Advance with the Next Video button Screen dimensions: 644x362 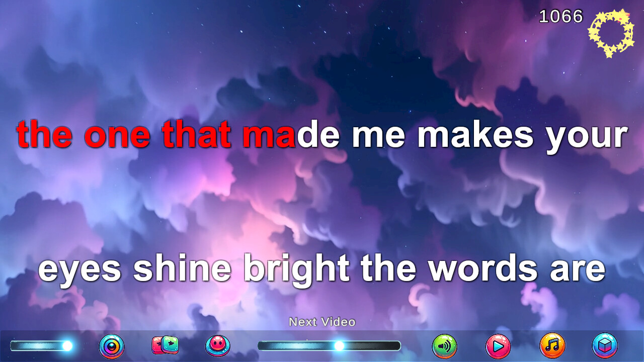[x=321, y=321]
